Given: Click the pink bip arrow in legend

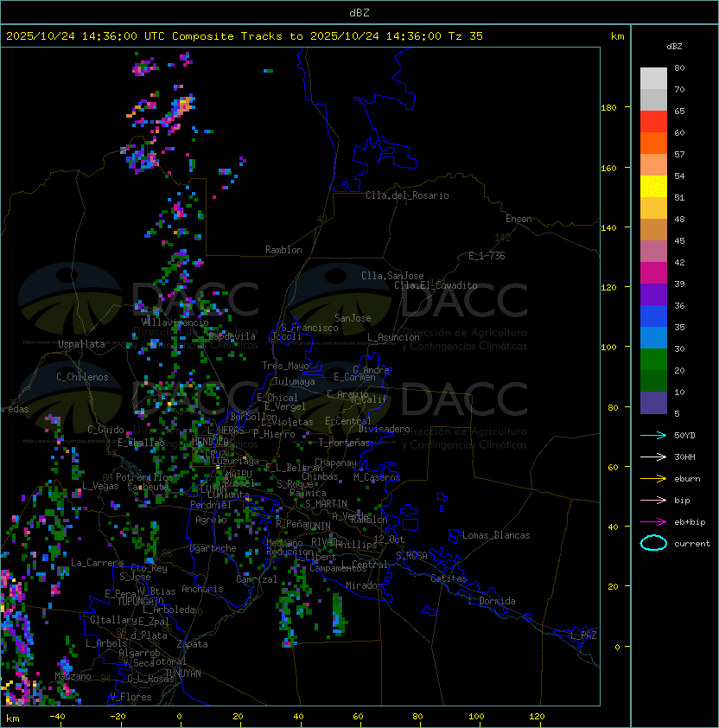Looking at the screenshot, I should [x=653, y=500].
